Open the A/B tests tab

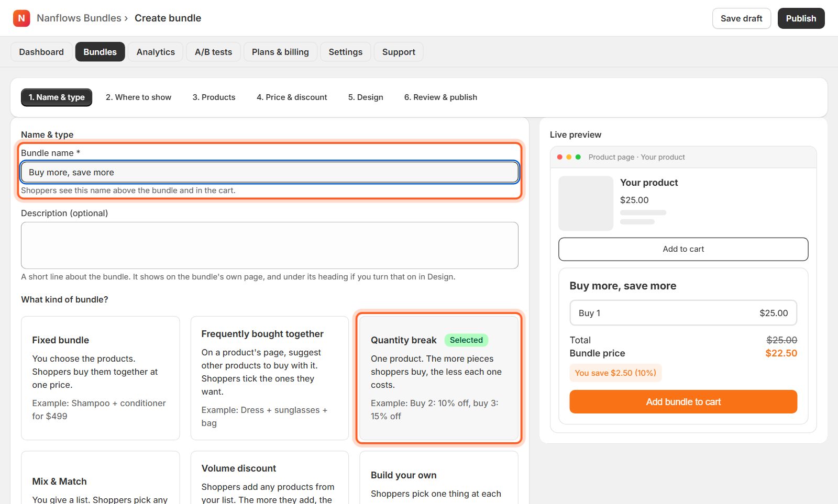213,52
